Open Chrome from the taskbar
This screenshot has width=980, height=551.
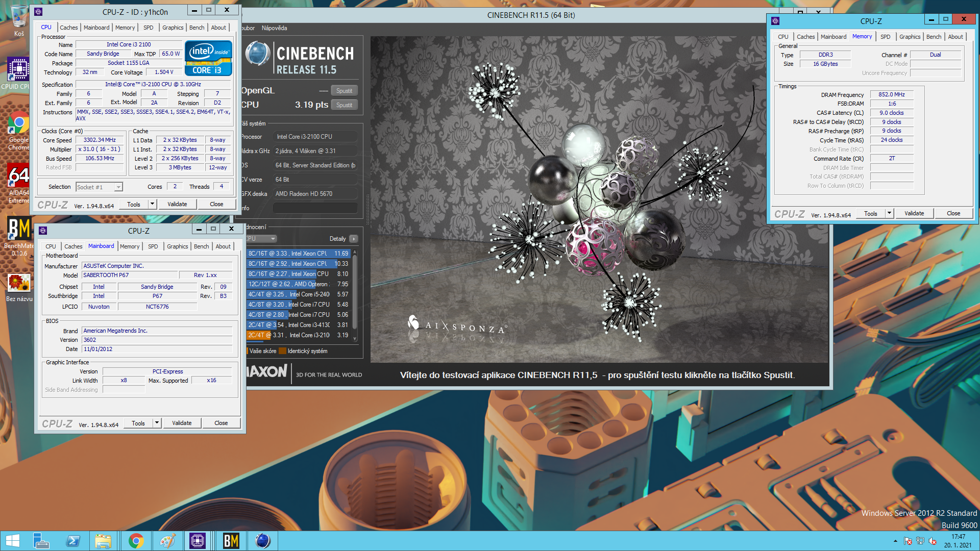tap(136, 541)
